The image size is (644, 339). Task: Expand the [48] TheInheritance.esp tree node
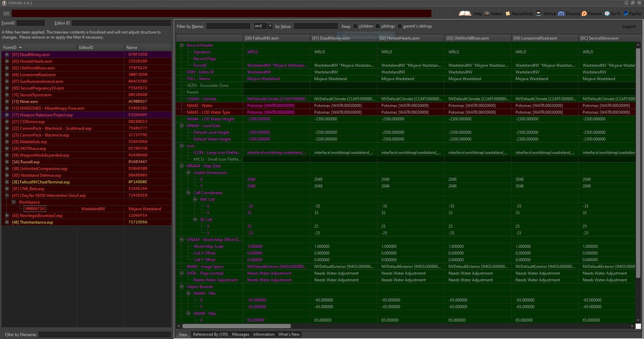[x=7, y=222]
